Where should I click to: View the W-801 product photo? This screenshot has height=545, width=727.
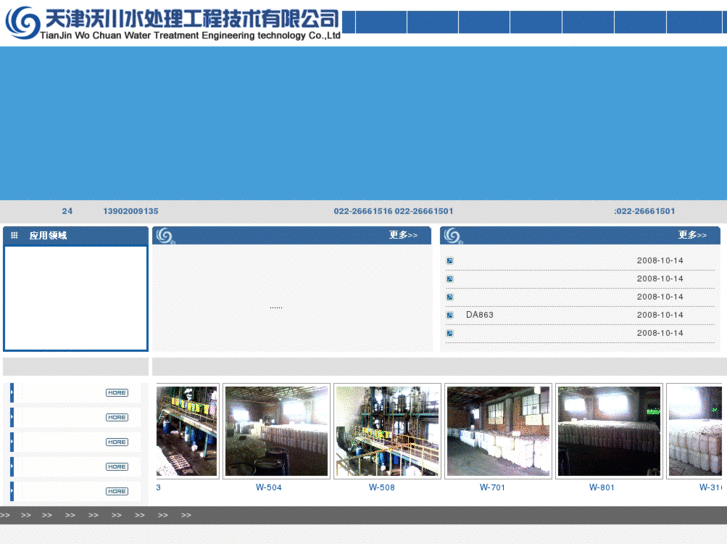click(x=609, y=431)
